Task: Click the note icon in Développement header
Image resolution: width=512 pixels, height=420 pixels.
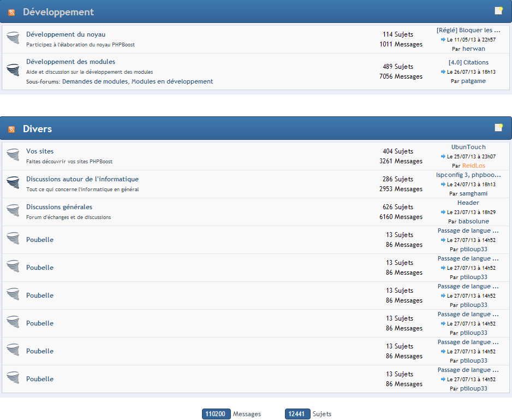Action: 498,10
